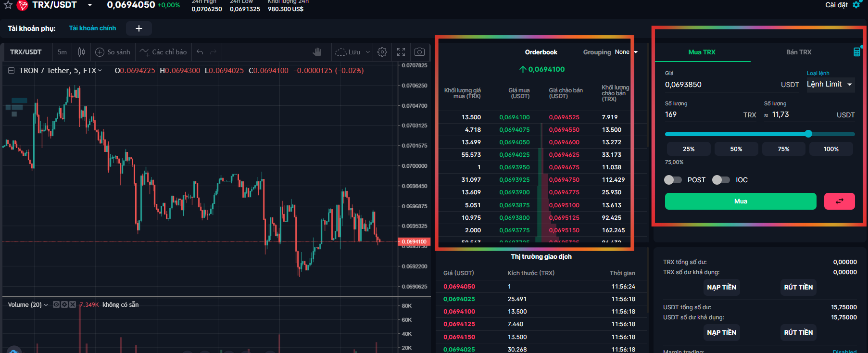
Task: Expand the Lưu save dropdown arrow
Action: click(368, 52)
